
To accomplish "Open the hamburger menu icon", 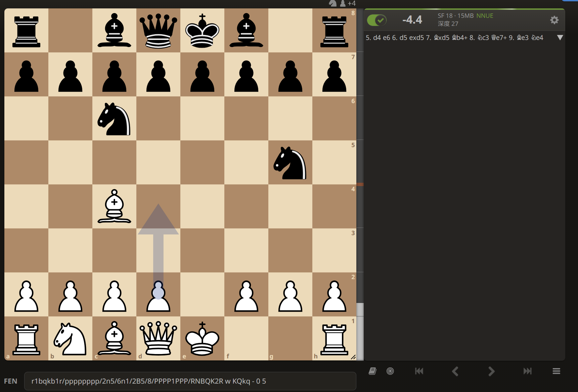I will pyautogui.click(x=557, y=371).
